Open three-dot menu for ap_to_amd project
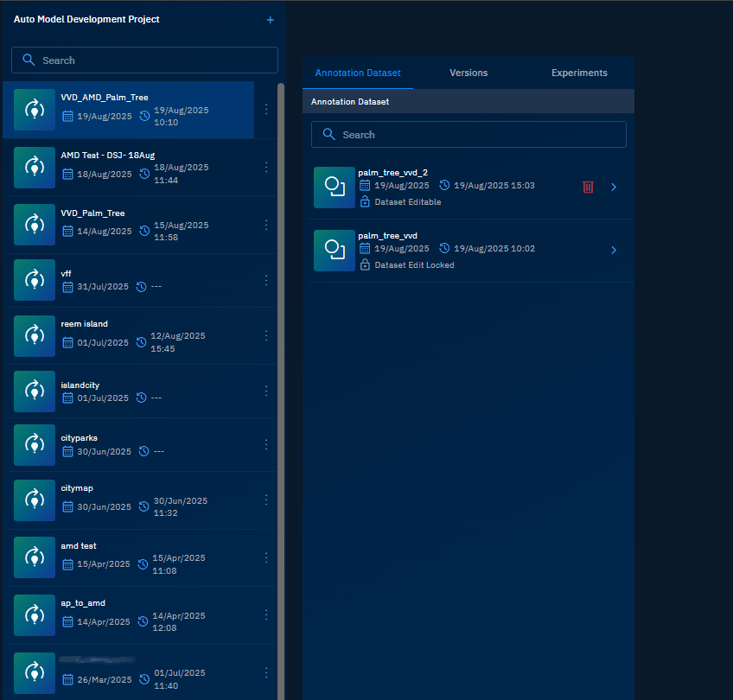The width and height of the screenshot is (733, 700). 266,615
